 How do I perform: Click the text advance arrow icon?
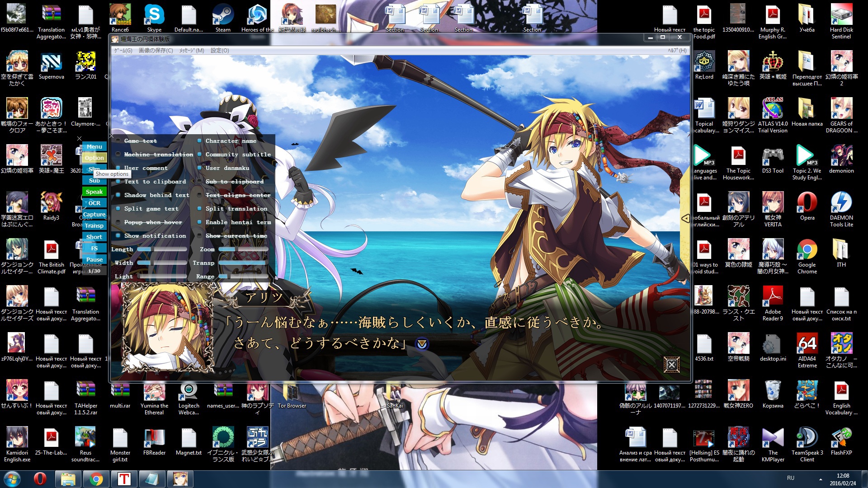click(422, 344)
